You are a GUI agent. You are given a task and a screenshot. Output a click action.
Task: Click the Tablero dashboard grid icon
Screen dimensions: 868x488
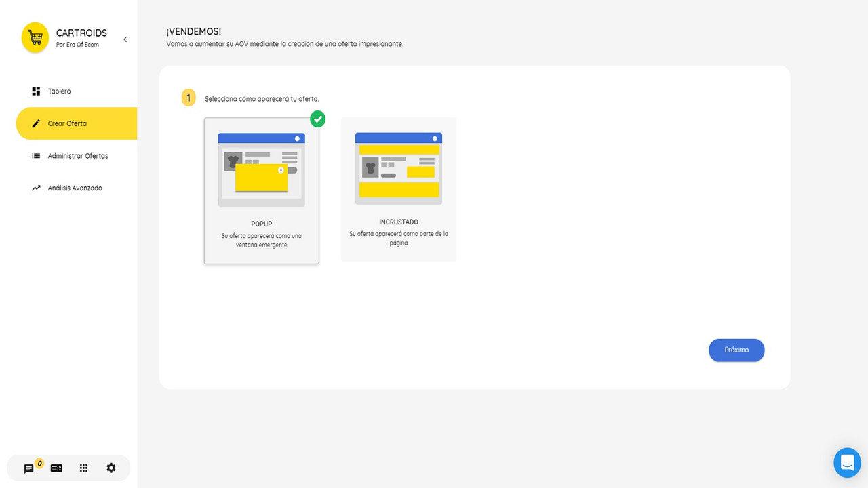(36, 91)
